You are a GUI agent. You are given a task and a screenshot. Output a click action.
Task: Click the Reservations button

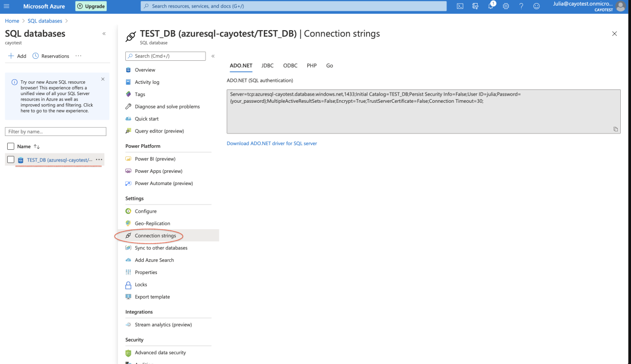(x=51, y=56)
